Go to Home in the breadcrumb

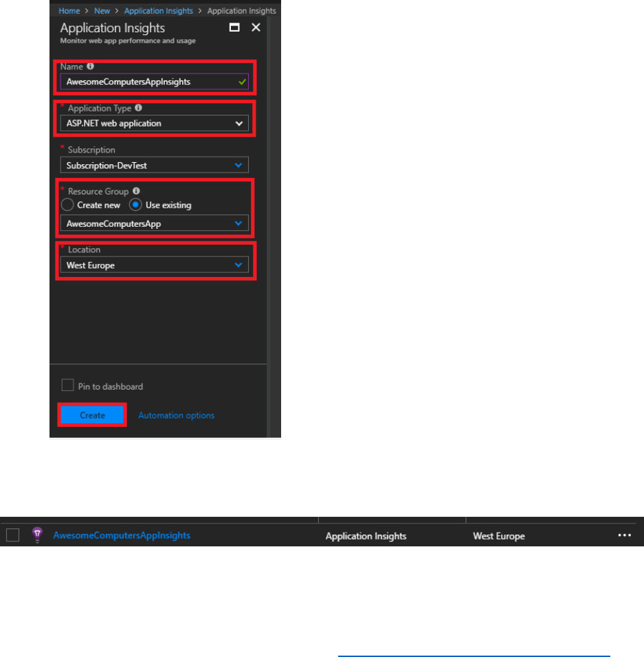(69, 11)
